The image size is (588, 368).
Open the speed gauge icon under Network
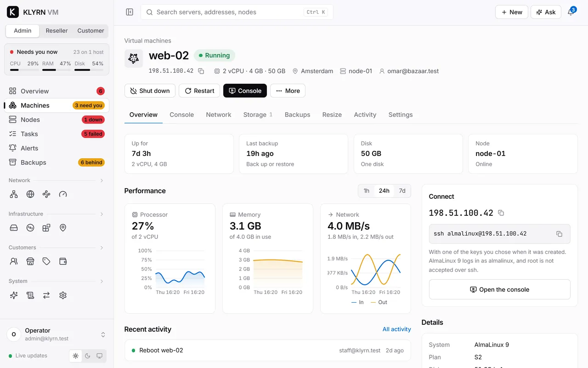63,194
